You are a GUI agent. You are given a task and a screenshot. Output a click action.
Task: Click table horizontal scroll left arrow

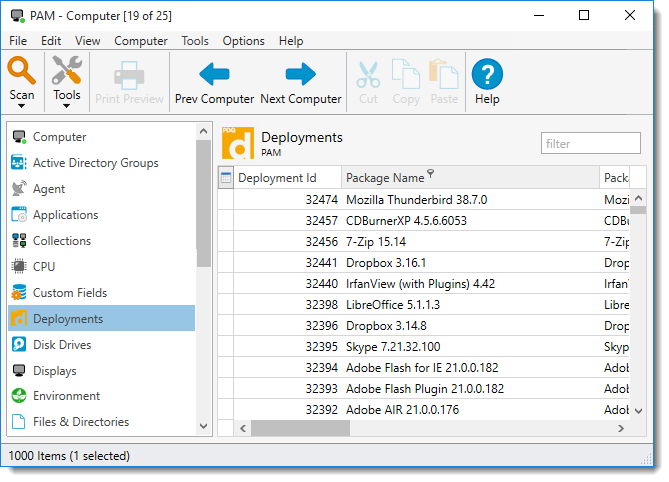pyautogui.click(x=243, y=428)
